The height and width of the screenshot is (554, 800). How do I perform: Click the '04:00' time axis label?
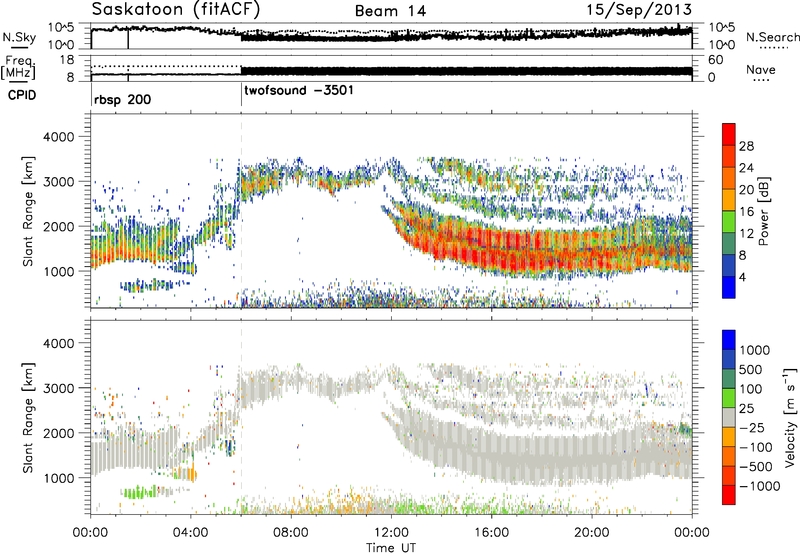click(191, 533)
